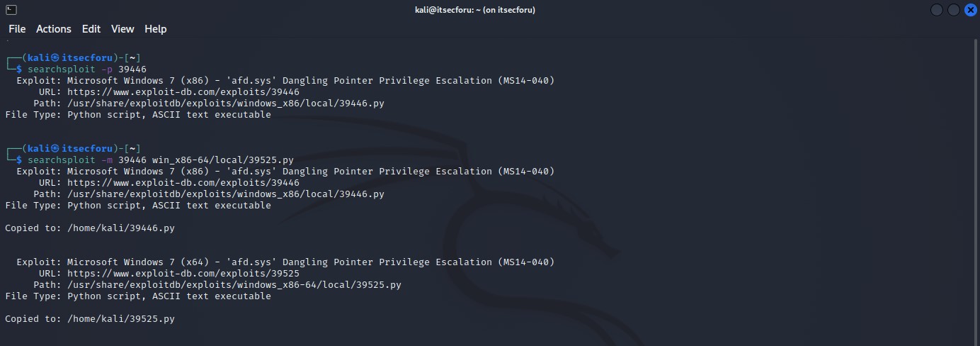Open the File menu
980x346 pixels.
coord(17,29)
